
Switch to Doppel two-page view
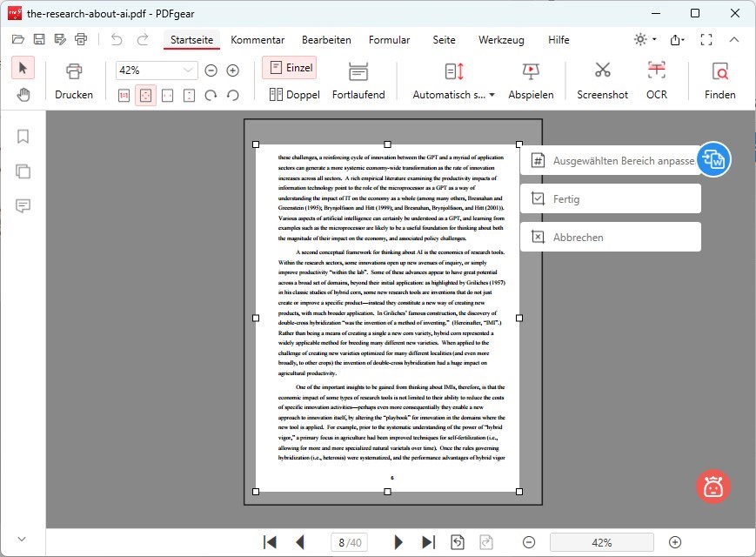coord(294,95)
